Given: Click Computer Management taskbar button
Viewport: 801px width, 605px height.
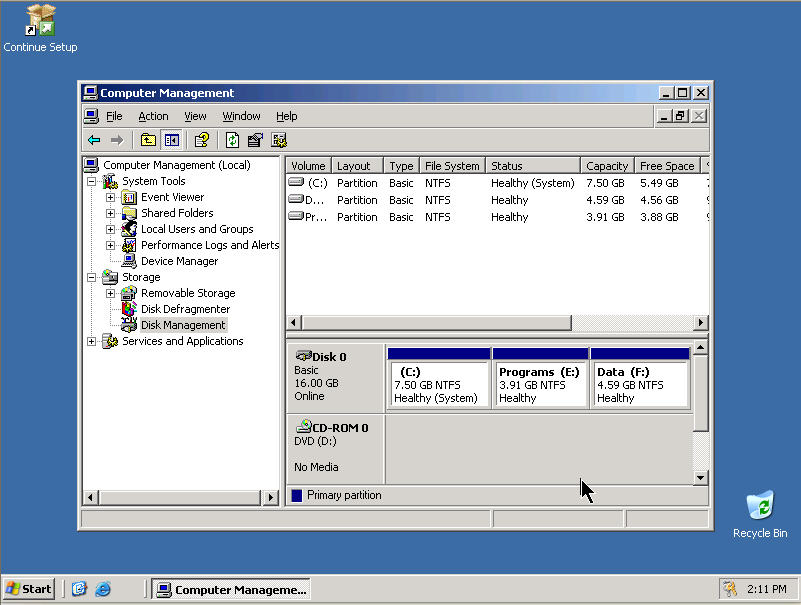Looking at the screenshot, I should coord(231,589).
